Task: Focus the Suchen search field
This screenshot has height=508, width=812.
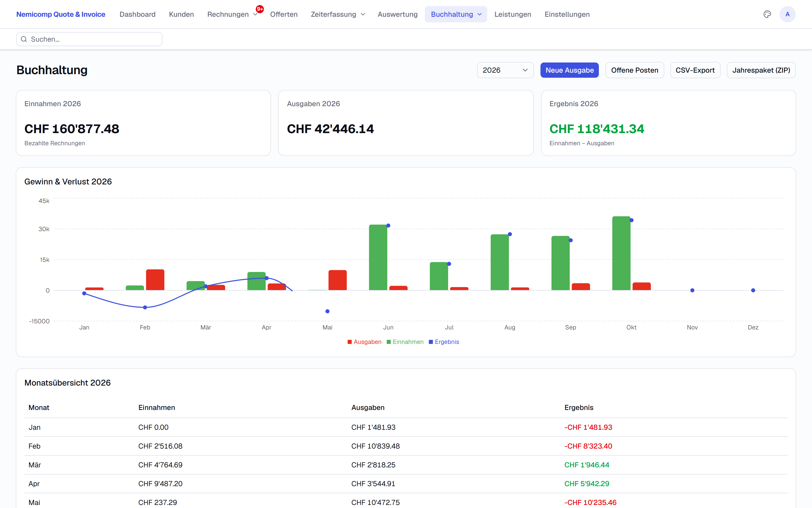Action: [x=89, y=39]
